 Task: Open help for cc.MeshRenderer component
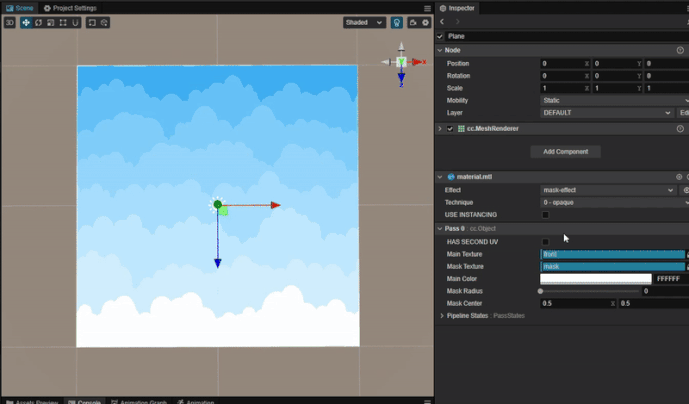click(680, 128)
